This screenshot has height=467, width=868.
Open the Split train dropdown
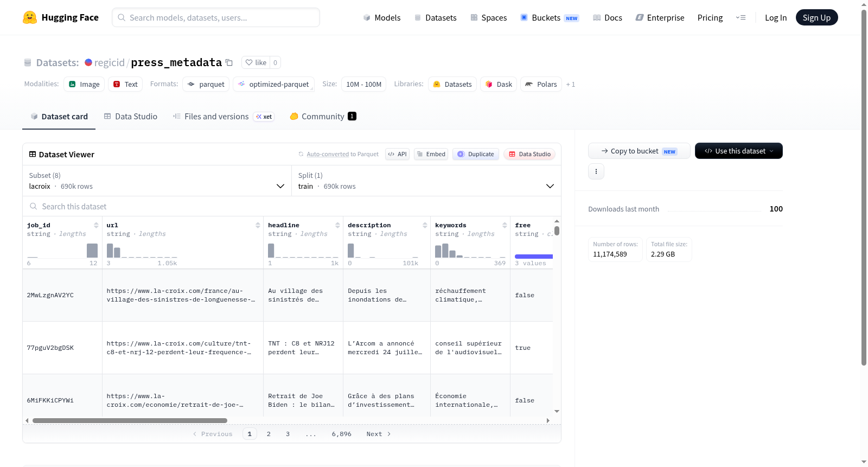coord(426,181)
